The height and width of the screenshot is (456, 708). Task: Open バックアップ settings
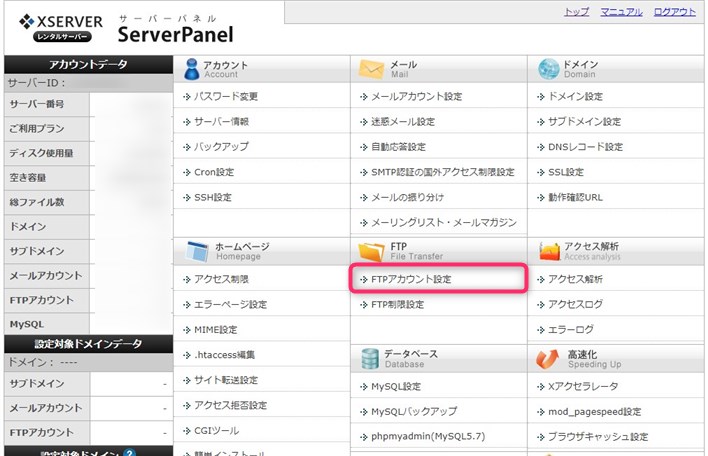(x=221, y=147)
